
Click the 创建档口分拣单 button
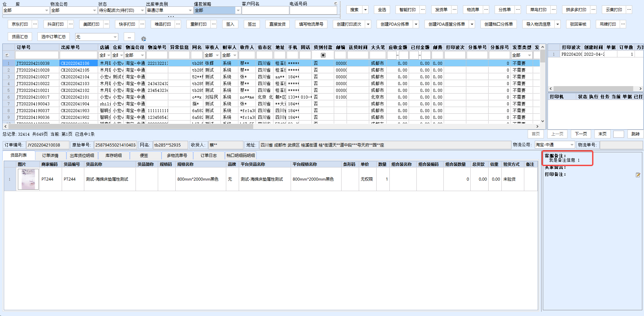click(x=499, y=24)
